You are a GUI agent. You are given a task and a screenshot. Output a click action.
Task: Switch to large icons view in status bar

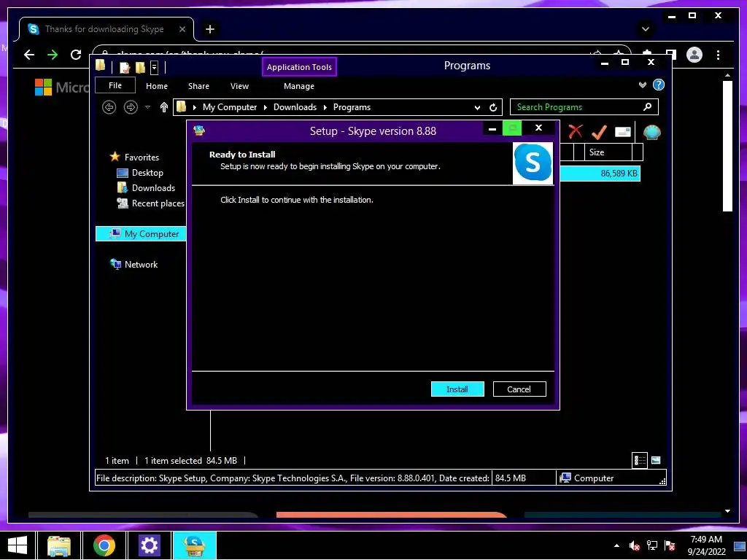tap(656, 460)
